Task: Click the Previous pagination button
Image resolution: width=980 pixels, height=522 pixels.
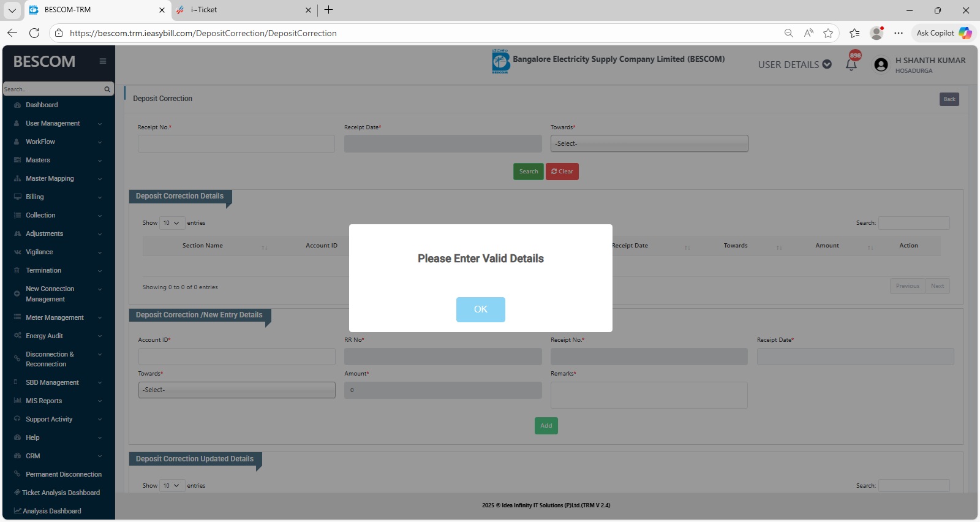Action: click(907, 286)
